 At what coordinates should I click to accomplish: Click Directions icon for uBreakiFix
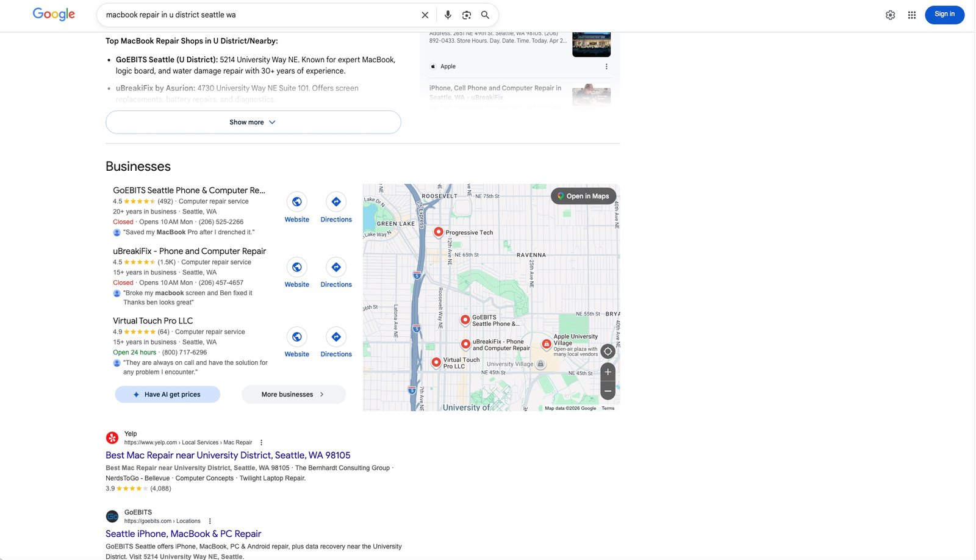point(336,267)
